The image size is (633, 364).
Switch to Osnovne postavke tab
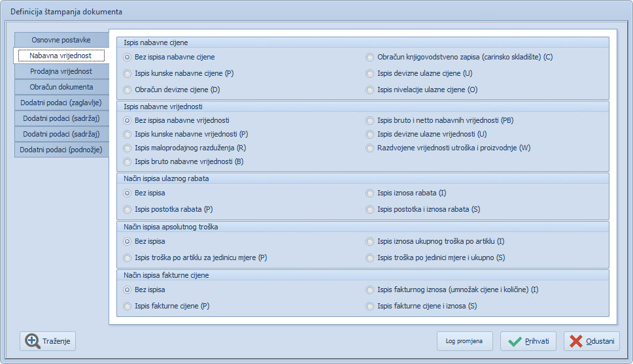pyautogui.click(x=61, y=40)
